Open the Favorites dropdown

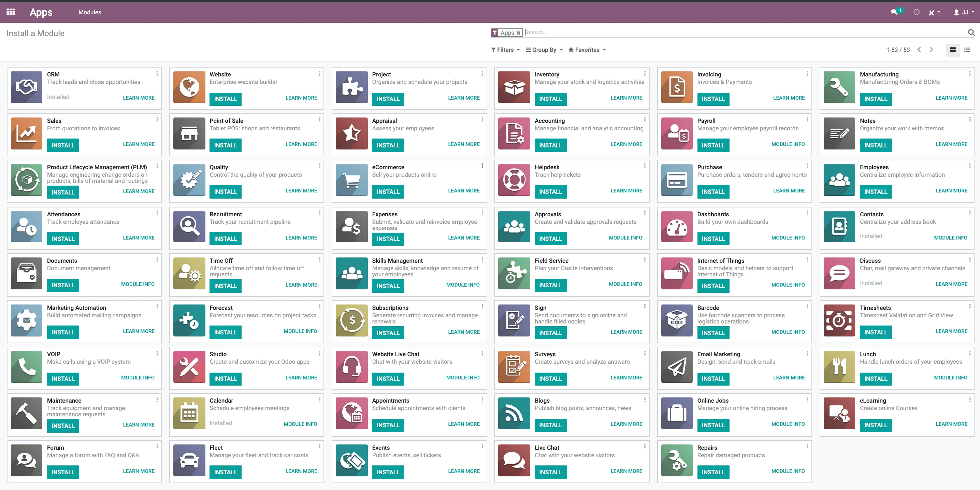click(587, 50)
